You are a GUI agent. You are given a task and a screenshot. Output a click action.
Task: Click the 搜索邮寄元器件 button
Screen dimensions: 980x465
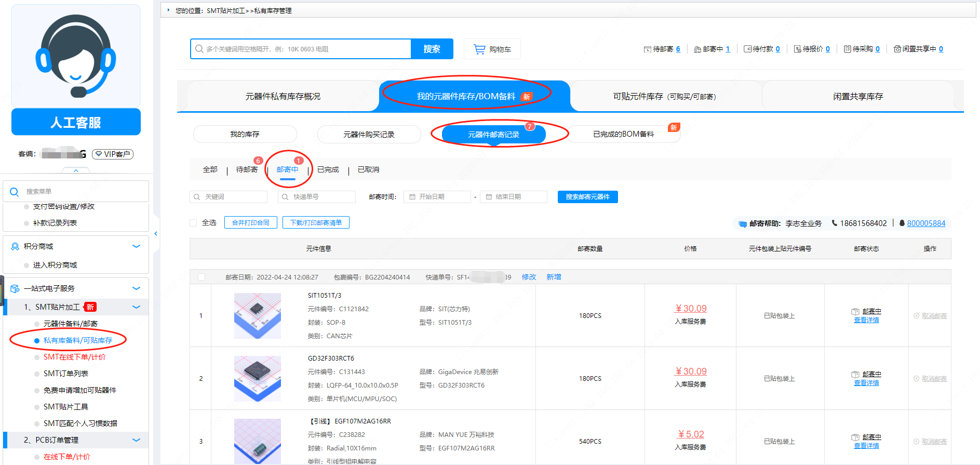587,197
